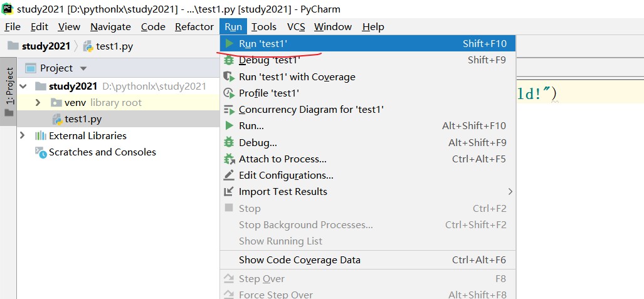This screenshot has height=299, width=644.
Task: Click the code line ending with ld!")
Action: [x=579, y=93]
